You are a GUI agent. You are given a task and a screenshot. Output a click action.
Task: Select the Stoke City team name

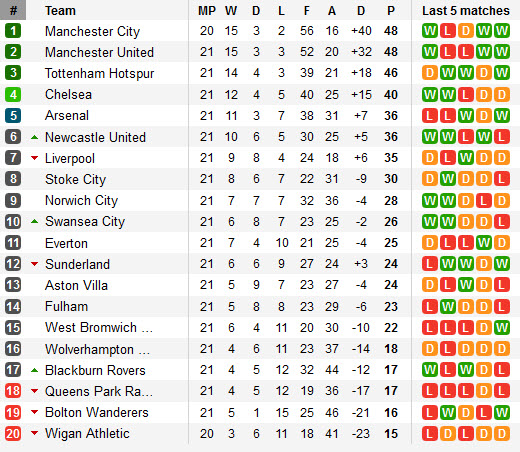click(75, 179)
